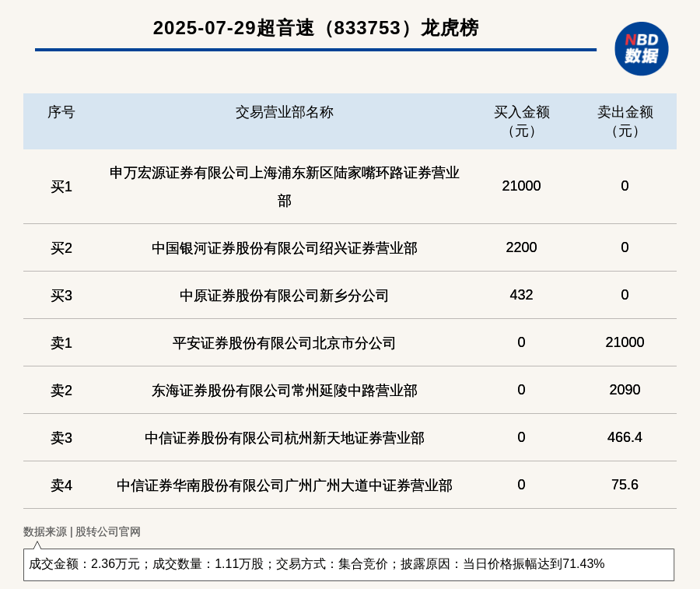The width and height of the screenshot is (700, 589).
Task: Select 平安证券股份有限公司北京市分公司
Action: pyautogui.click(x=285, y=343)
